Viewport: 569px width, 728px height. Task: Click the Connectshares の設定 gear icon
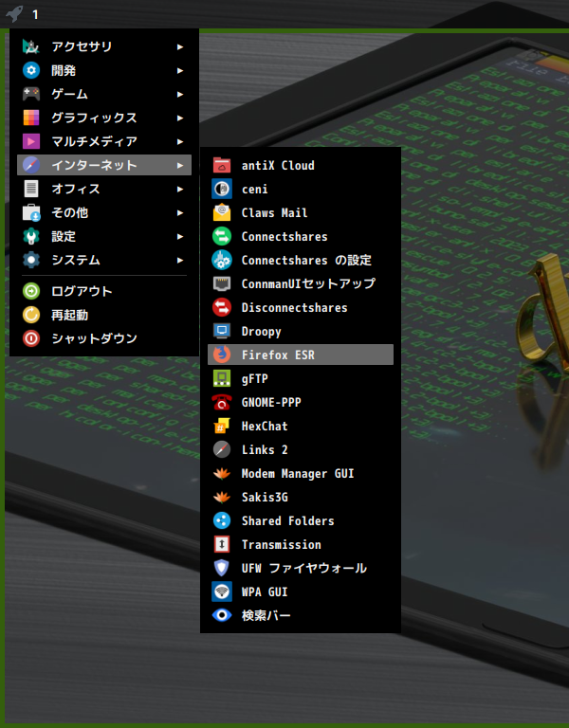click(222, 260)
